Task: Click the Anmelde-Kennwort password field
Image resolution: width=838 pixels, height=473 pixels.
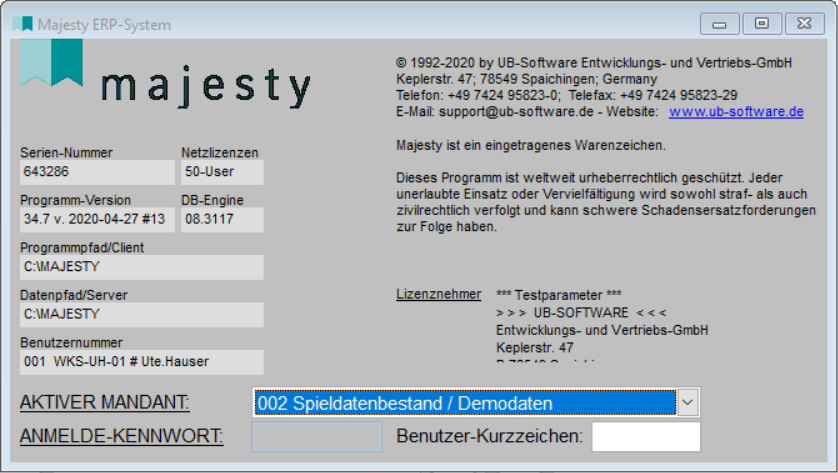Action: 317,437
